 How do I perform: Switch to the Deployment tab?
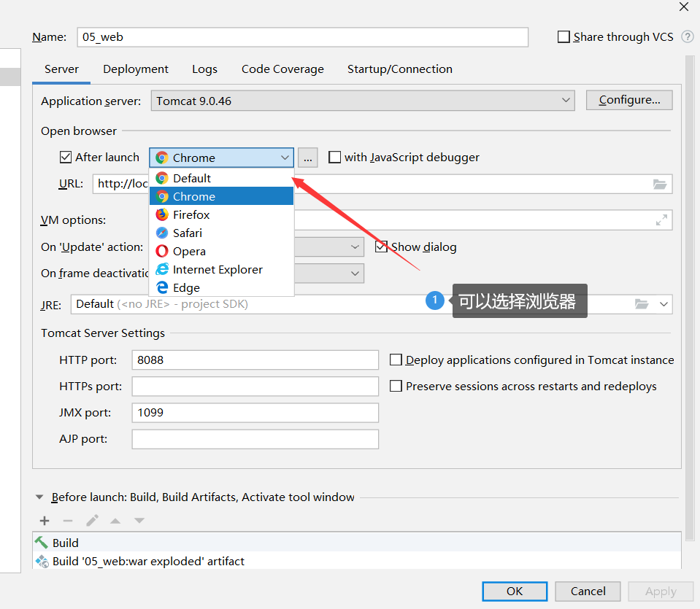pyautogui.click(x=135, y=69)
